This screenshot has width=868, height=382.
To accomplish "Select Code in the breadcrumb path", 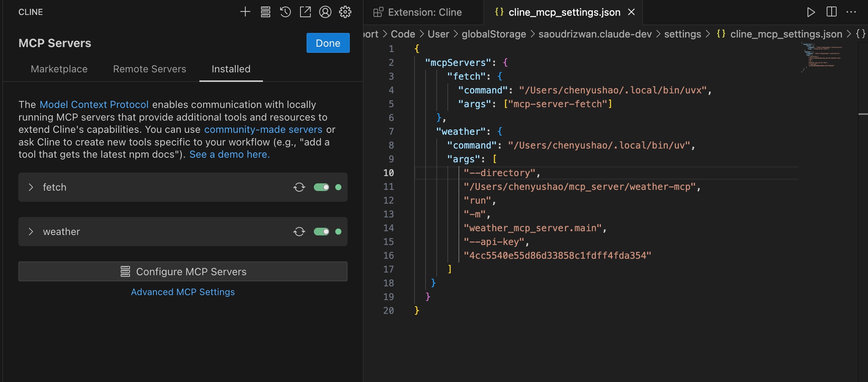I will tap(403, 34).
